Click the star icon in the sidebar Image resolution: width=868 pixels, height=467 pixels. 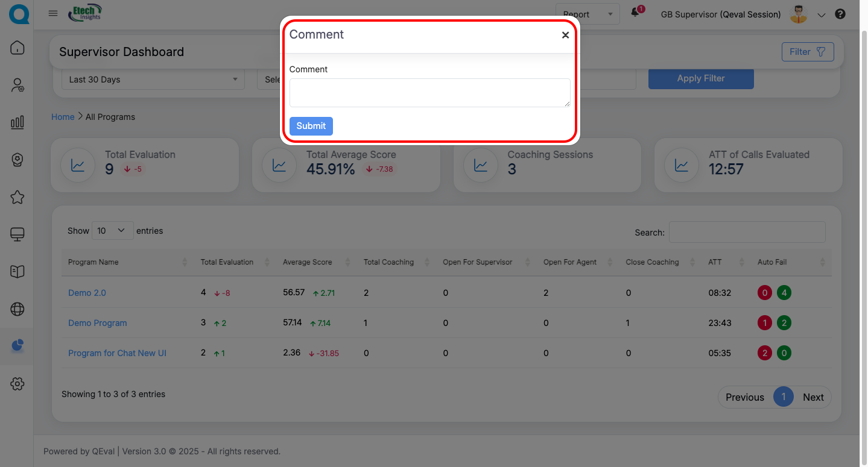[17, 197]
